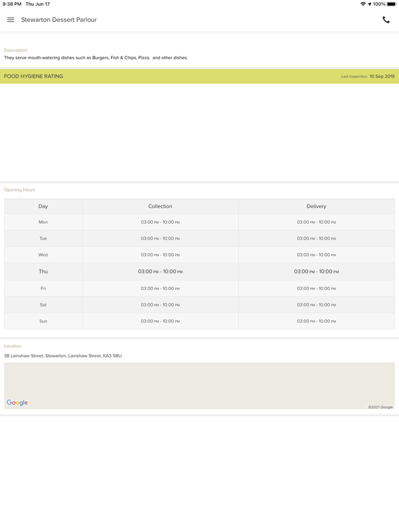Select the Wed row day cell

pyautogui.click(x=43, y=255)
